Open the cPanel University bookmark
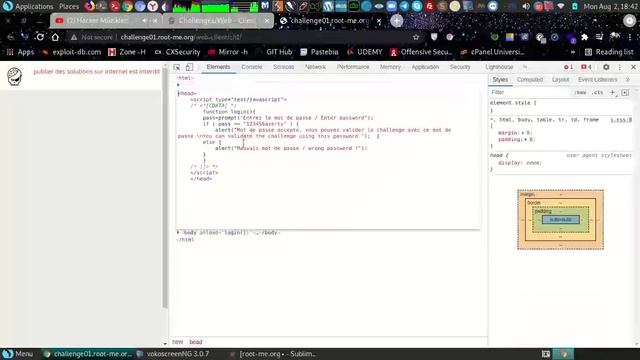The height and width of the screenshot is (360, 640). 492,52
